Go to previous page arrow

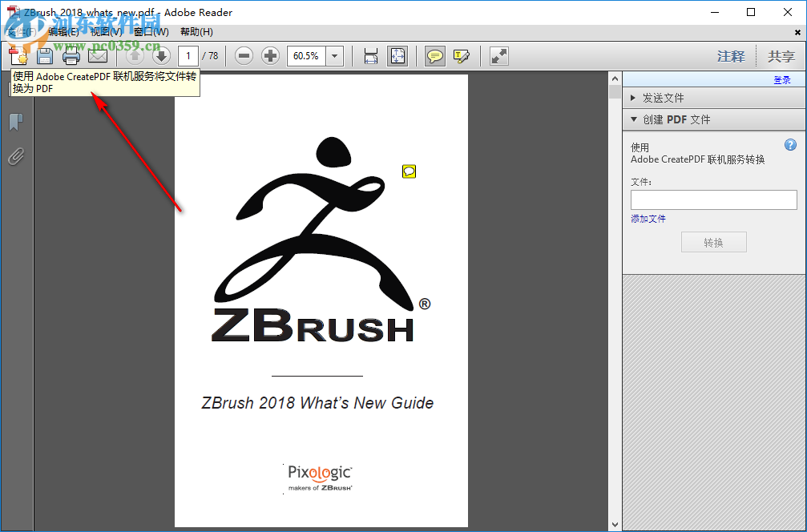pyautogui.click(x=135, y=55)
